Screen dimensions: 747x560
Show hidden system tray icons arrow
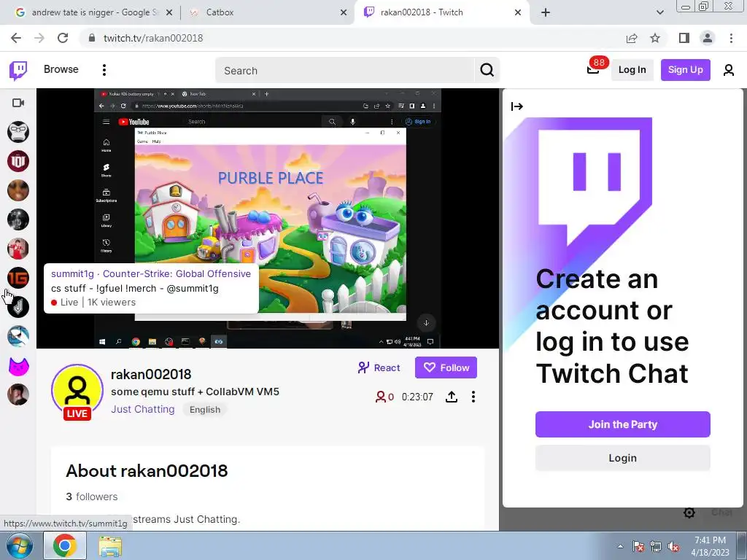(x=620, y=546)
